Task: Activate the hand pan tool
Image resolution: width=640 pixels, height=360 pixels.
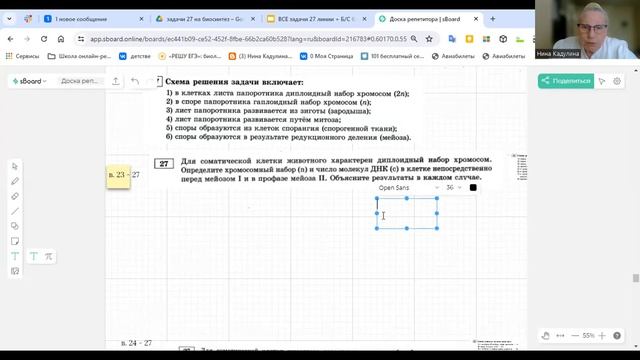Action: (x=546, y=336)
